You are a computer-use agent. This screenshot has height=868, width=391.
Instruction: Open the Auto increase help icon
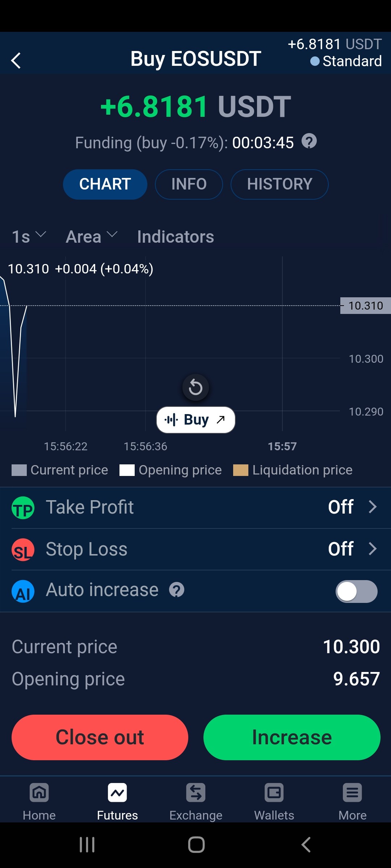tap(177, 590)
